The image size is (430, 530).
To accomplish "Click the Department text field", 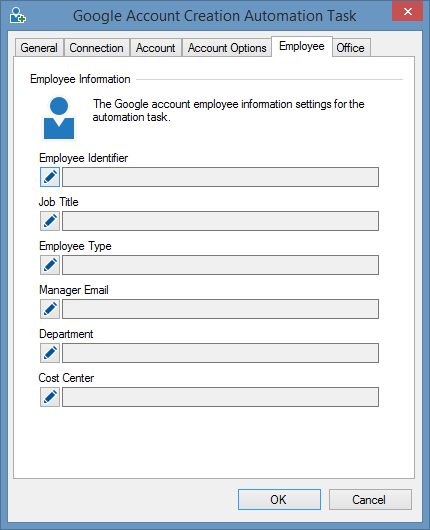I will (x=220, y=353).
